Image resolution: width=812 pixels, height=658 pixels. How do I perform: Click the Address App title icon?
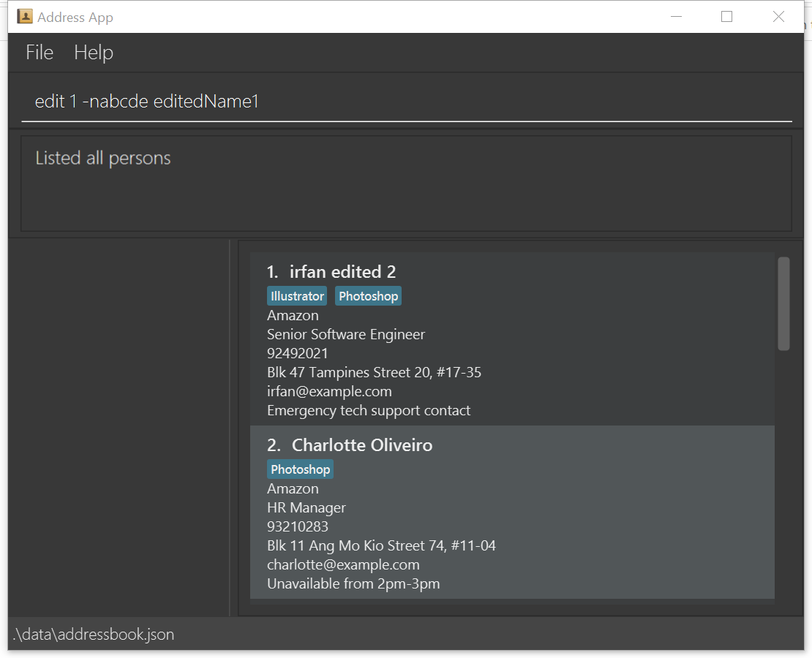[25, 17]
